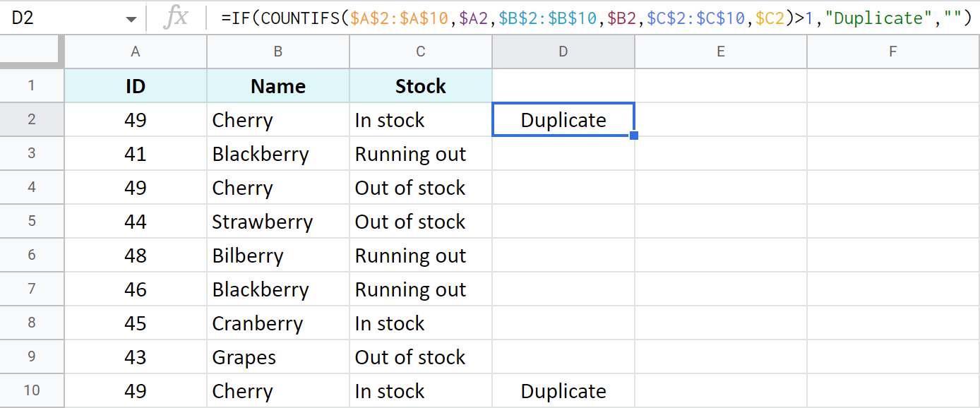Select column D header containing Duplicate values

(x=563, y=51)
